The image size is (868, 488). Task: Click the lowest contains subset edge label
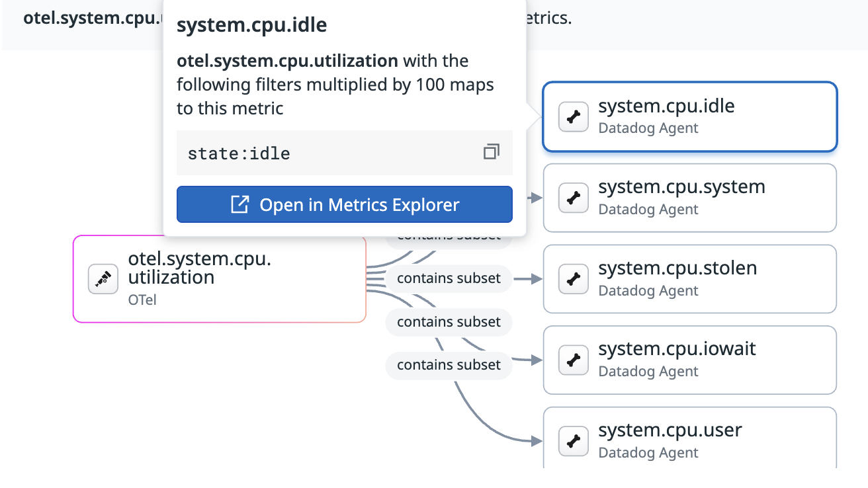pyautogui.click(x=449, y=365)
